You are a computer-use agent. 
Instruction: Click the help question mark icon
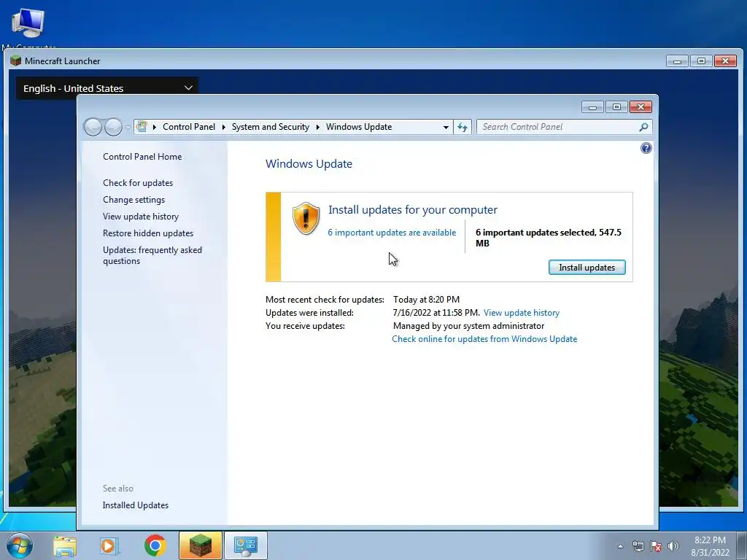click(646, 148)
